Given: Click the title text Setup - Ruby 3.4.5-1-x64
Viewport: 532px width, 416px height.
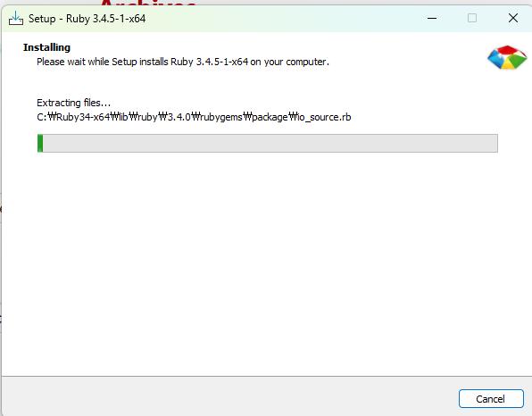Looking at the screenshot, I should pos(87,19).
